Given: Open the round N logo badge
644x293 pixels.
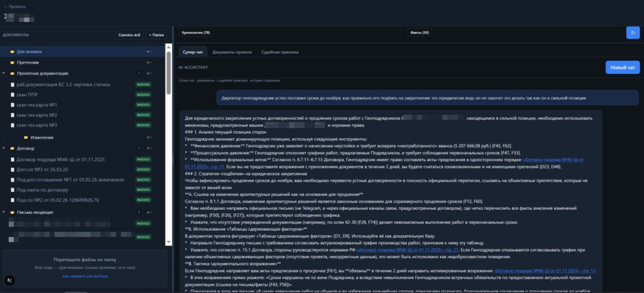Looking at the screenshot, I should 10,280.
